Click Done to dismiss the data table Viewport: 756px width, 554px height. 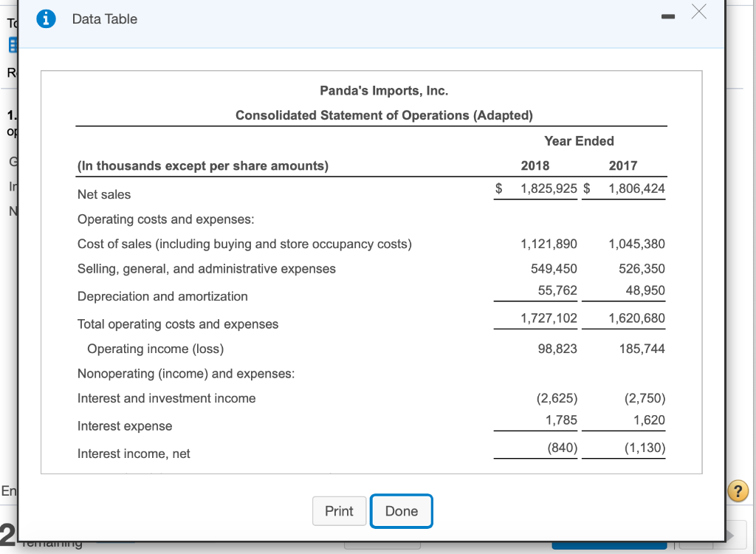[x=401, y=510]
